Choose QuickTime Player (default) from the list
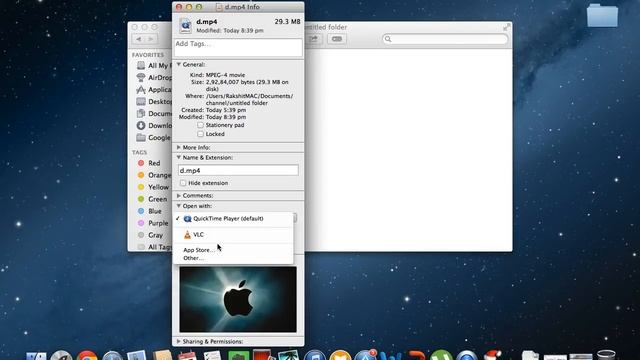 (233, 219)
